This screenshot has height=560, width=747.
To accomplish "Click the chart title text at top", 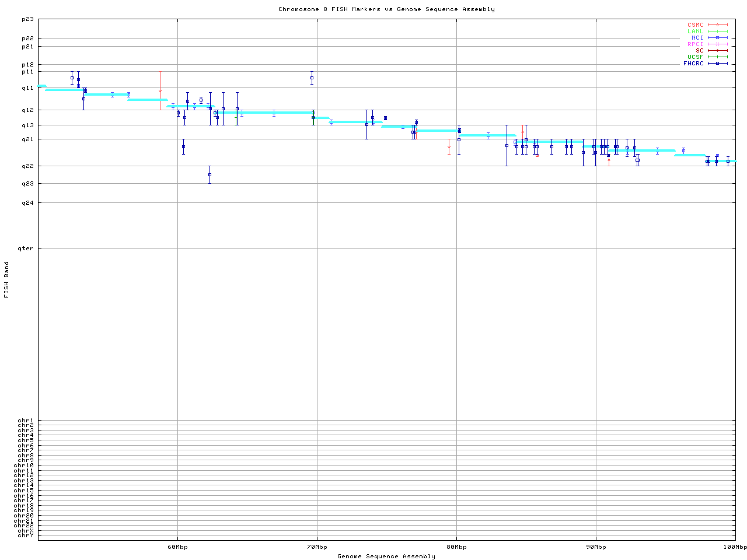I will [386, 9].
